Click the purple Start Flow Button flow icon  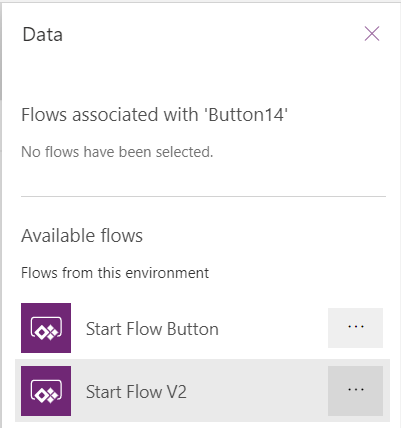pos(46,328)
